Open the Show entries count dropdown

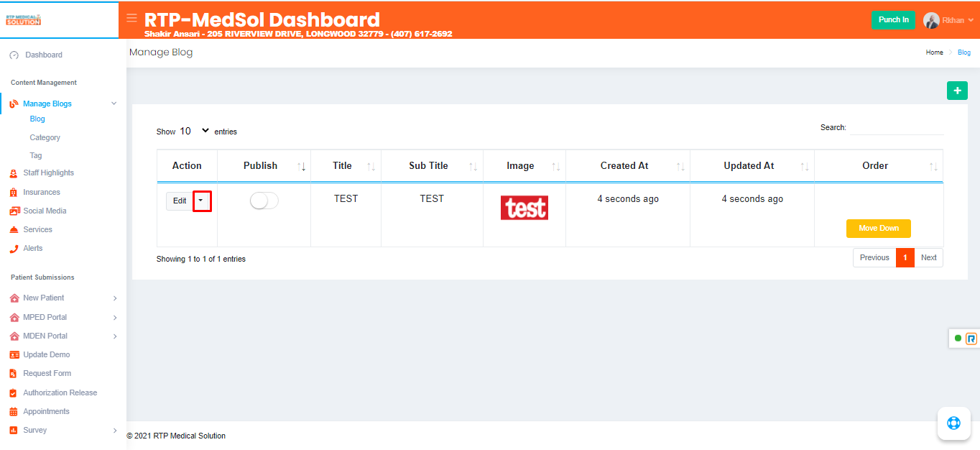click(194, 131)
